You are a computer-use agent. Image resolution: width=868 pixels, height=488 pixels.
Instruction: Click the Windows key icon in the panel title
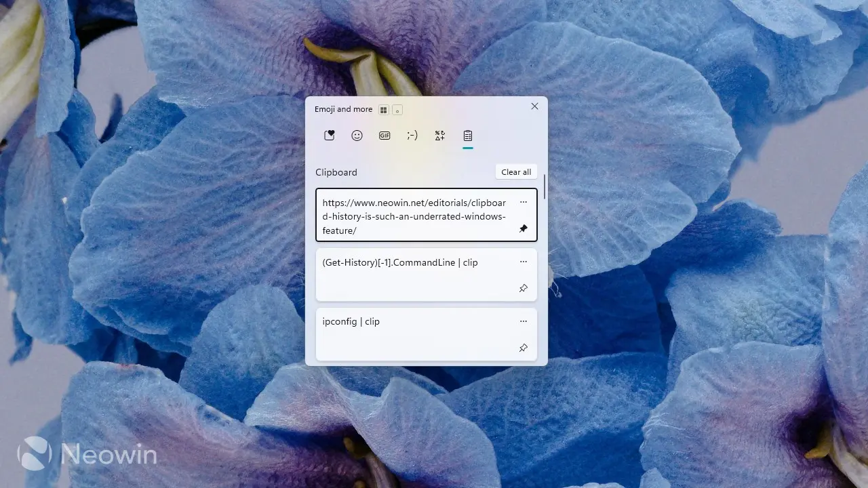[x=384, y=110]
